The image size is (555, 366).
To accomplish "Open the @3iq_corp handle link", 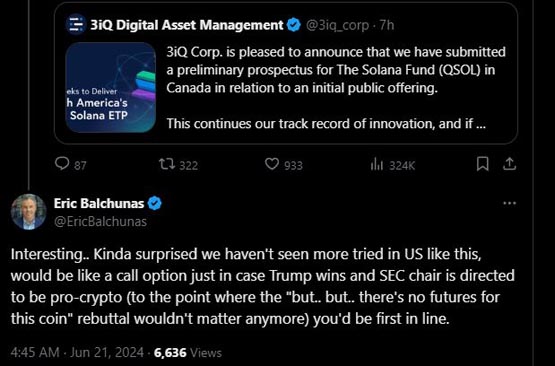I will pyautogui.click(x=337, y=25).
